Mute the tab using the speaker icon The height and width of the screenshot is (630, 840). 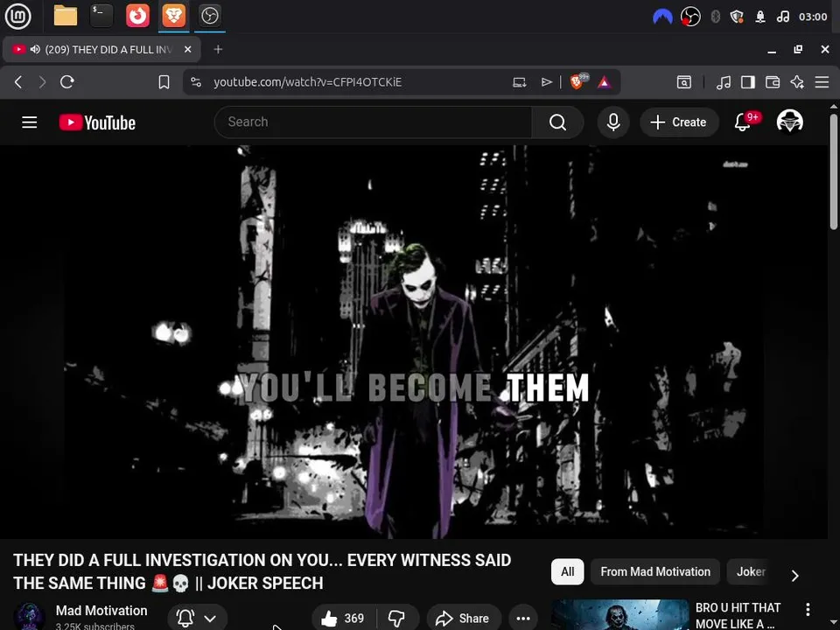(x=35, y=49)
